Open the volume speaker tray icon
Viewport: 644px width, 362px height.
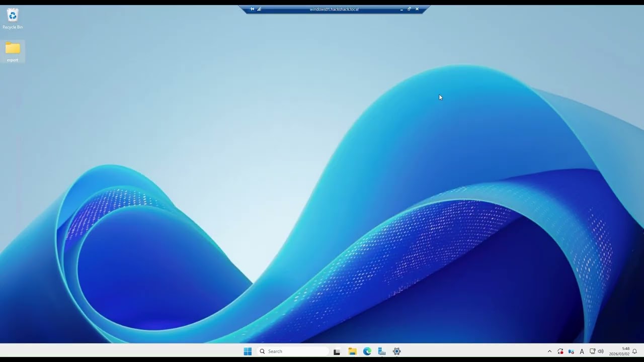(x=600, y=351)
